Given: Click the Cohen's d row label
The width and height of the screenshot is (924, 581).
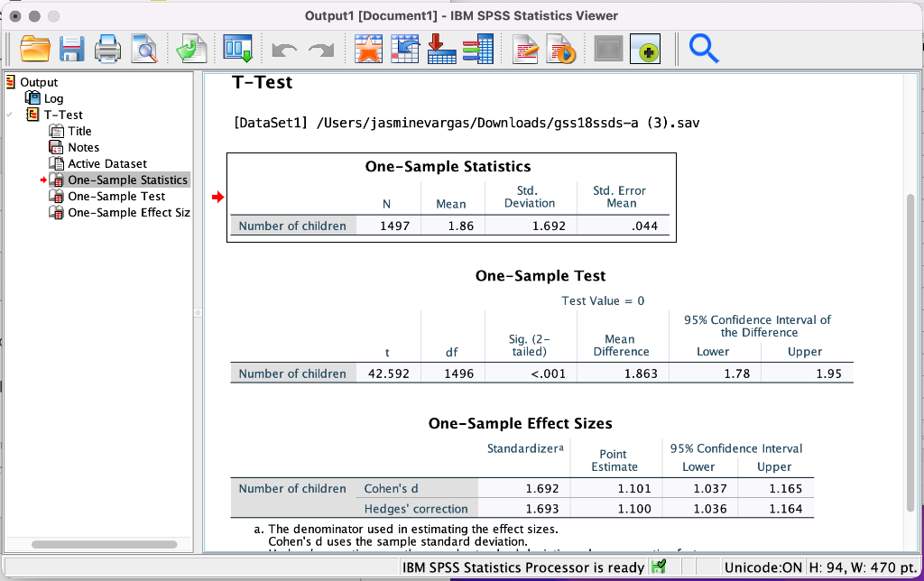Looking at the screenshot, I should click(x=391, y=488).
